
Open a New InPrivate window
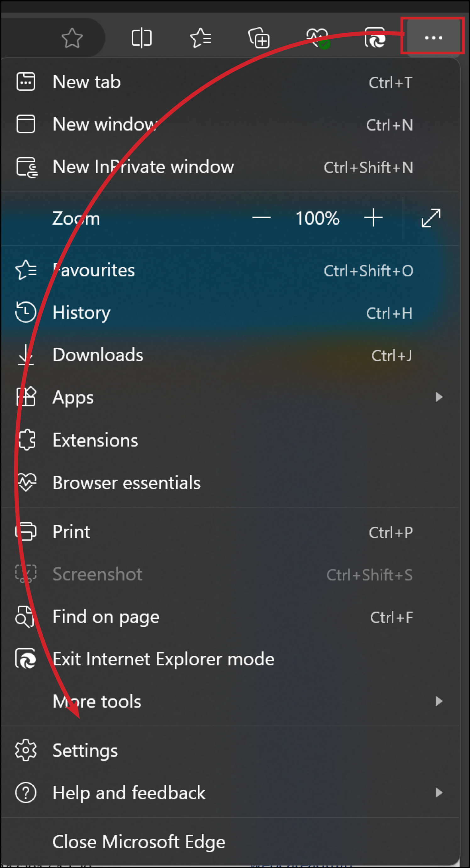coord(143,166)
